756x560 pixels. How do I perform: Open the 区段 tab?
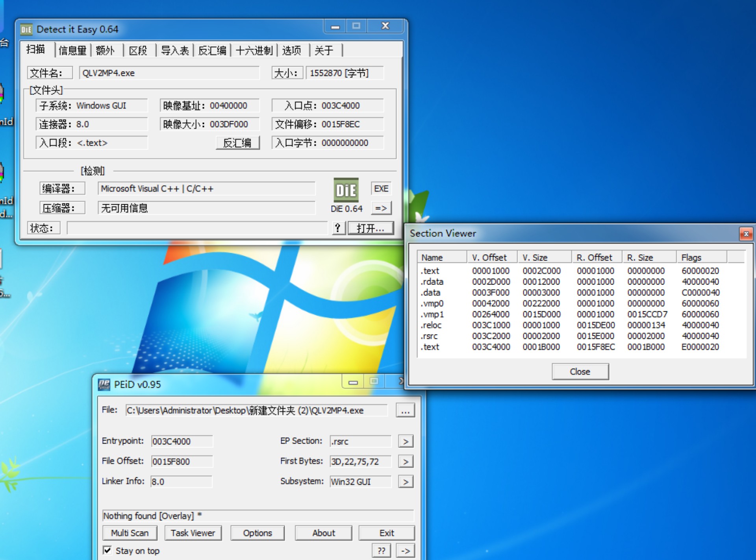coord(138,50)
